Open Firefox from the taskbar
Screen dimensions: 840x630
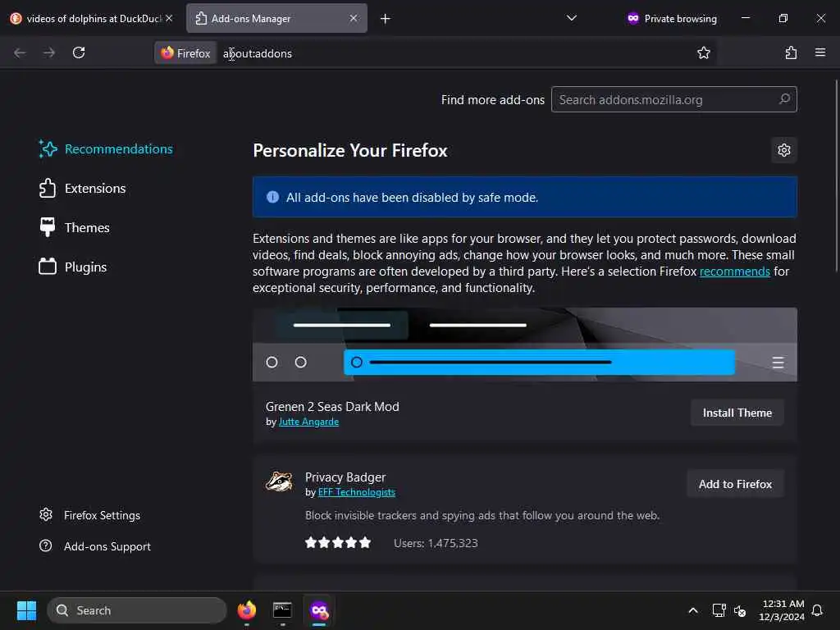[246, 610]
